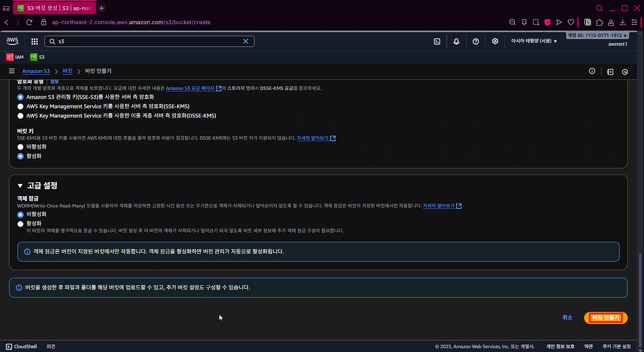Select SSE-S3 encryption radio option
Viewport: 644px width, 352px height.
point(20,97)
